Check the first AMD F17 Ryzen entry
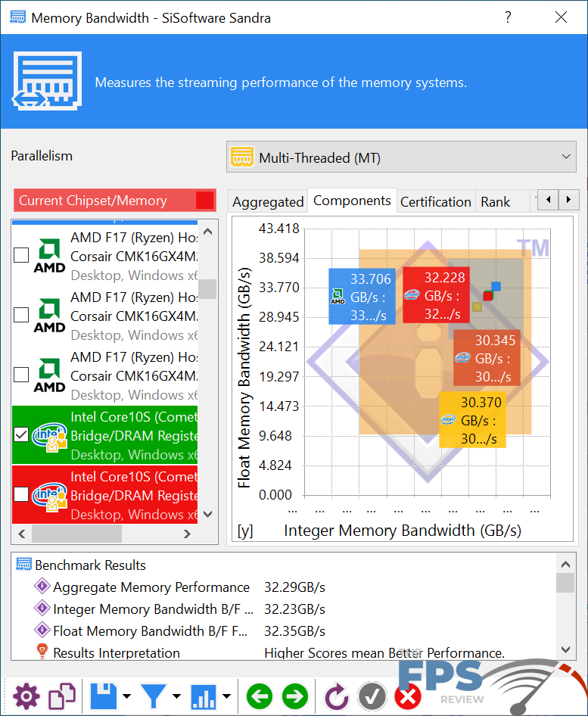Screen dimensions: 588x716 21,255
